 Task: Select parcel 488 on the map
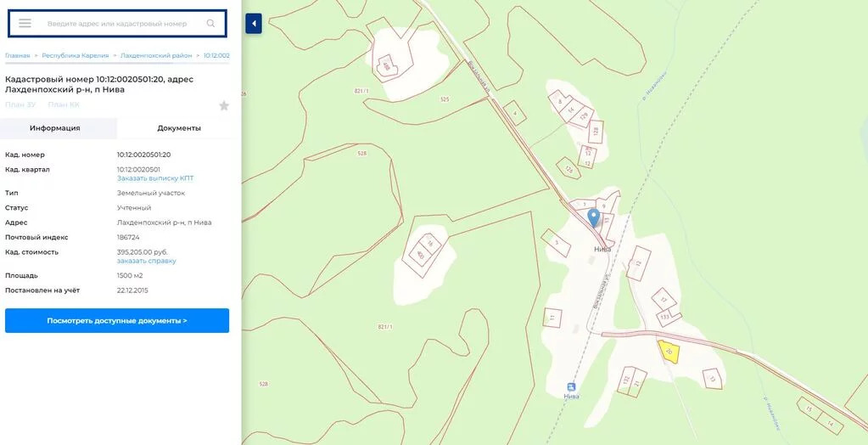point(387,65)
